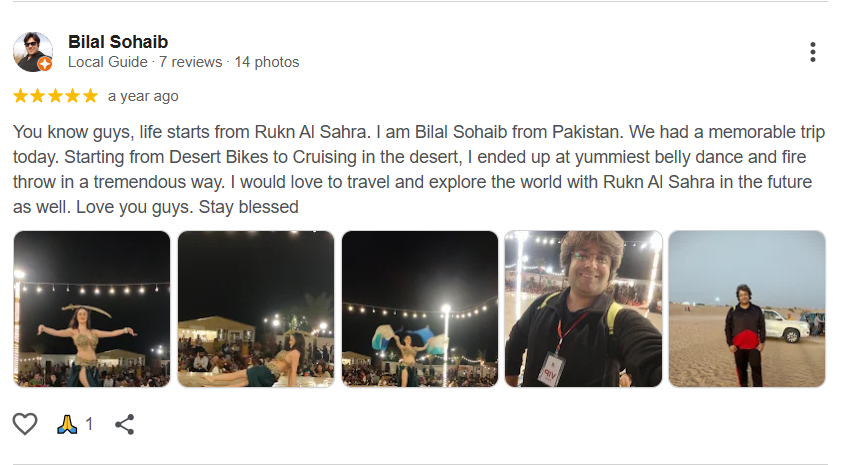Open the selfie photo of man with glasses

(584, 309)
